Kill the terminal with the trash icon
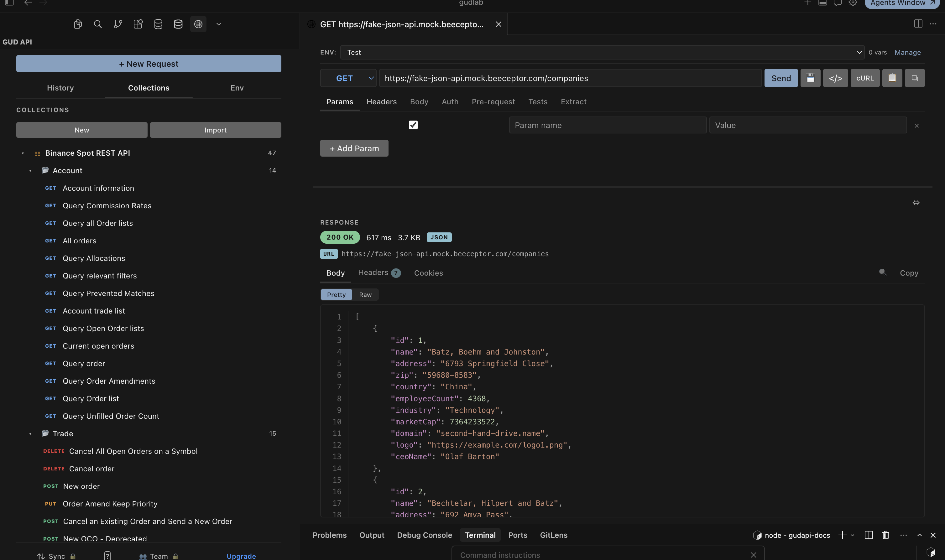The height and width of the screenshot is (560, 945). (886, 535)
